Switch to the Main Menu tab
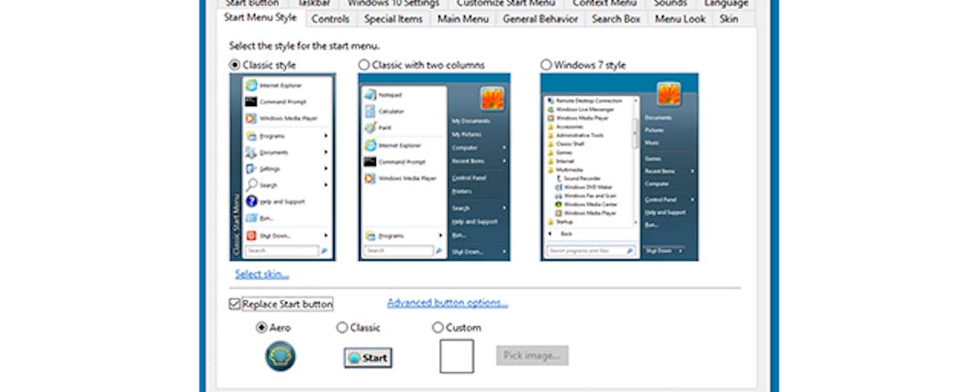Image resolution: width=980 pixels, height=392 pixels. (x=463, y=19)
